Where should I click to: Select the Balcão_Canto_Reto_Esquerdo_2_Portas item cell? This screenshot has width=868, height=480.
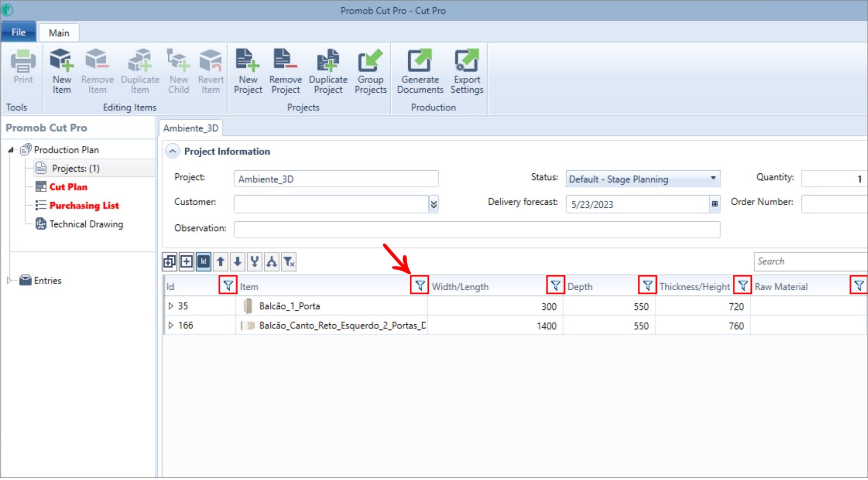(332, 326)
